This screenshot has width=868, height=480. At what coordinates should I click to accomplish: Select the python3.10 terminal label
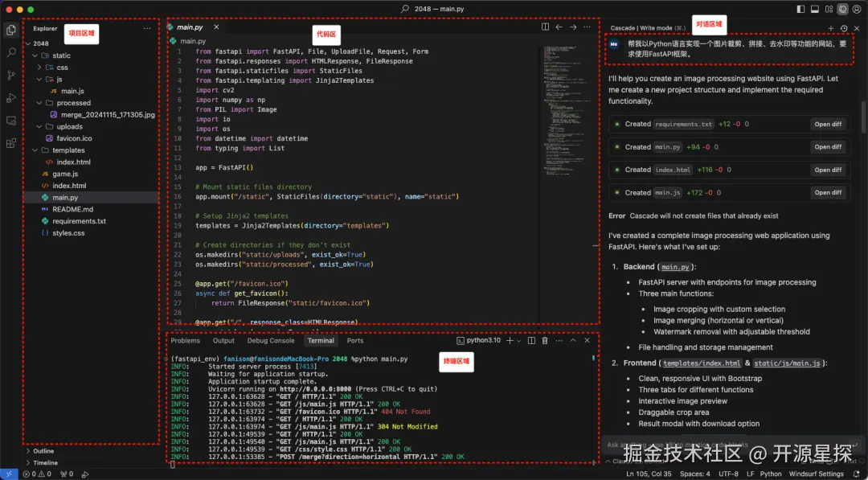point(479,340)
